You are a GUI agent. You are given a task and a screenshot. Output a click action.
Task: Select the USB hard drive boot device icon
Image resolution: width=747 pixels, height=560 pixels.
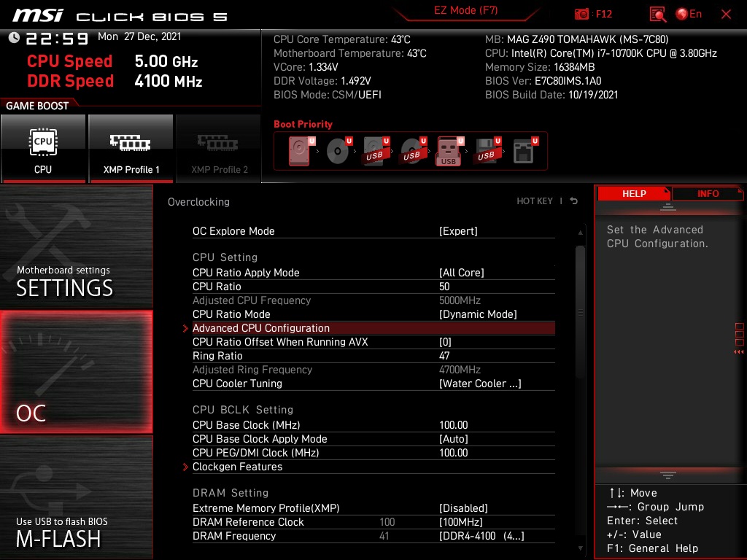376,150
